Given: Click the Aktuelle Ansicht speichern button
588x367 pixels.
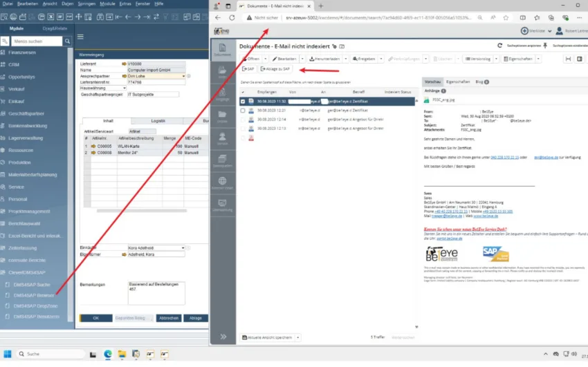Looking at the screenshot, I should 267,337.
